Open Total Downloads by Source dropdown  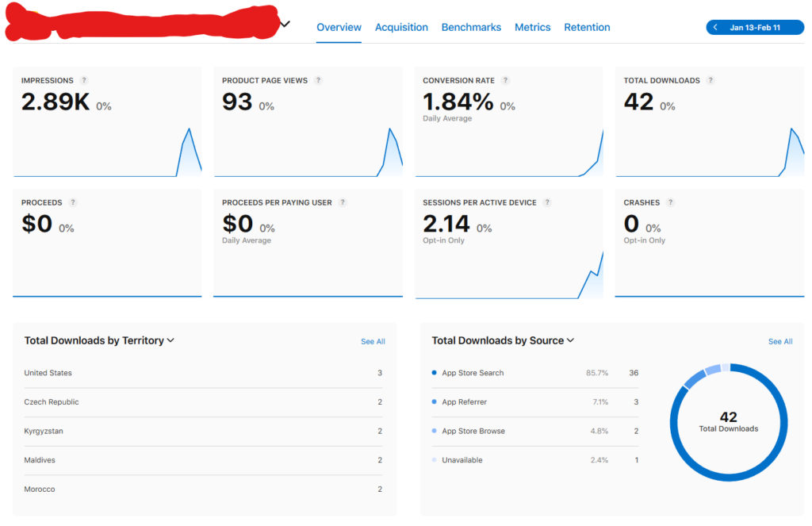pos(570,340)
